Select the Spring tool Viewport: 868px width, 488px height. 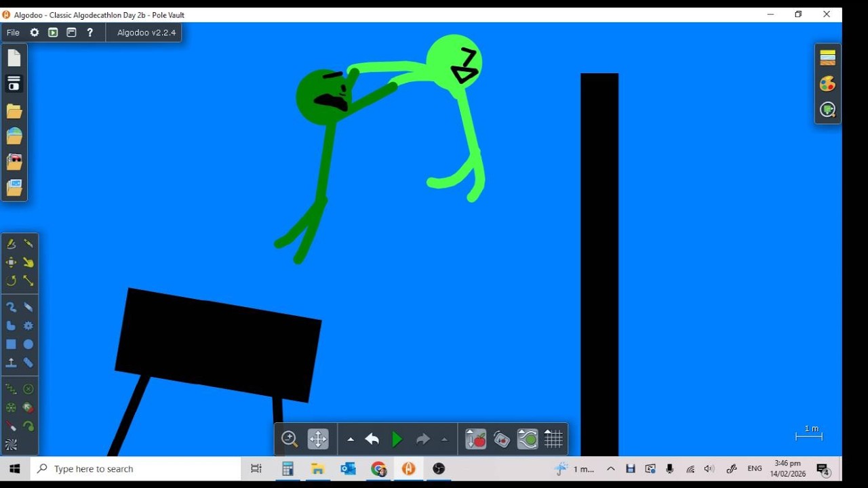pos(11,389)
